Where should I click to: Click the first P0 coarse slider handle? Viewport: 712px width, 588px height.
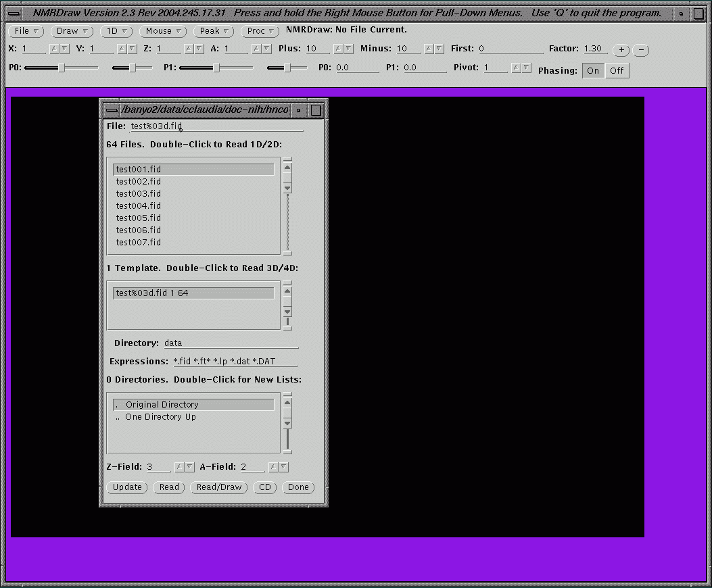(x=62, y=68)
